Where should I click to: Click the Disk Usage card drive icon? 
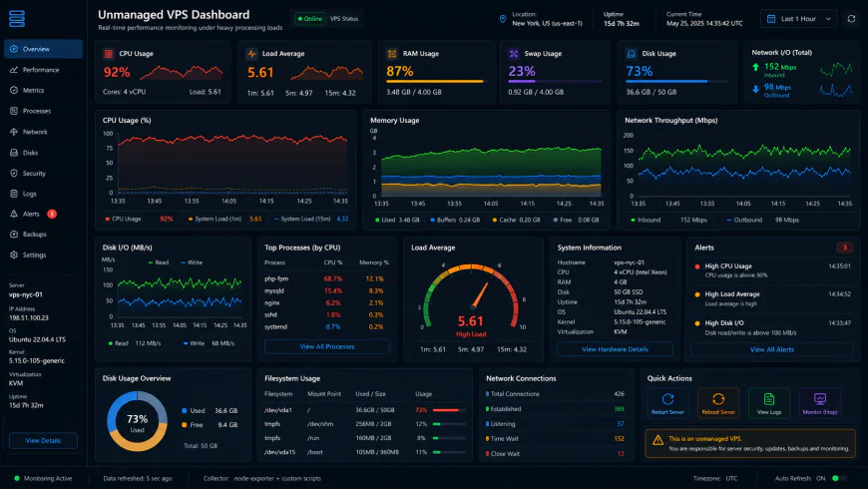632,54
